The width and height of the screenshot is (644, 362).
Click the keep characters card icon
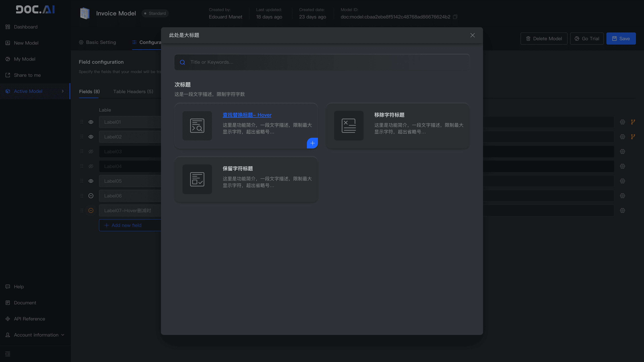pos(197,179)
